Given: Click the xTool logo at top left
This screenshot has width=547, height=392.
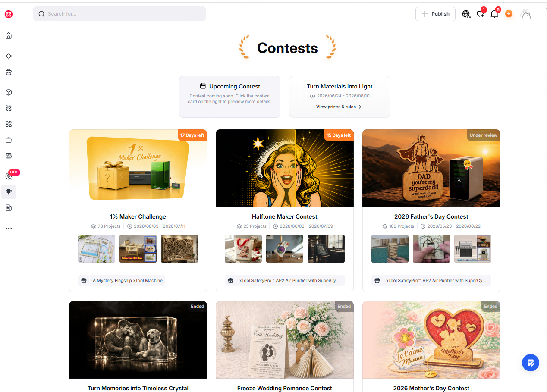Looking at the screenshot, I should [9, 14].
